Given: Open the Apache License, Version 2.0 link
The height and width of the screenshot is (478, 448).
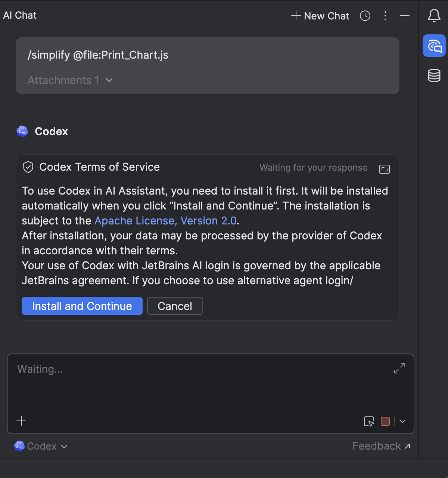Looking at the screenshot, I should point(166,221).
